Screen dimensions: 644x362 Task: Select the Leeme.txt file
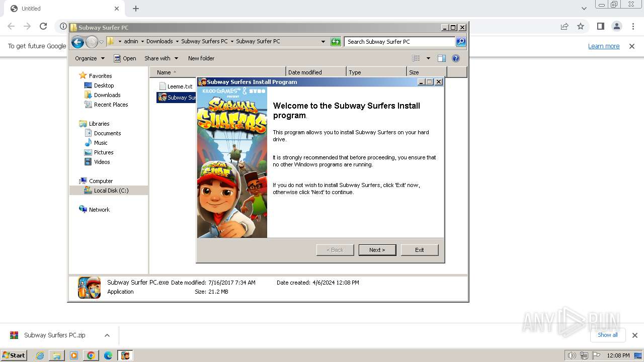tap(176, 86)
